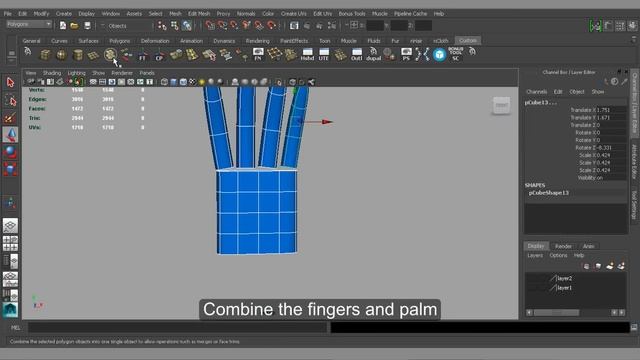Screen dimensions: 640x360
Task: Switch to the Render layer tab
Action: (563, 246)
